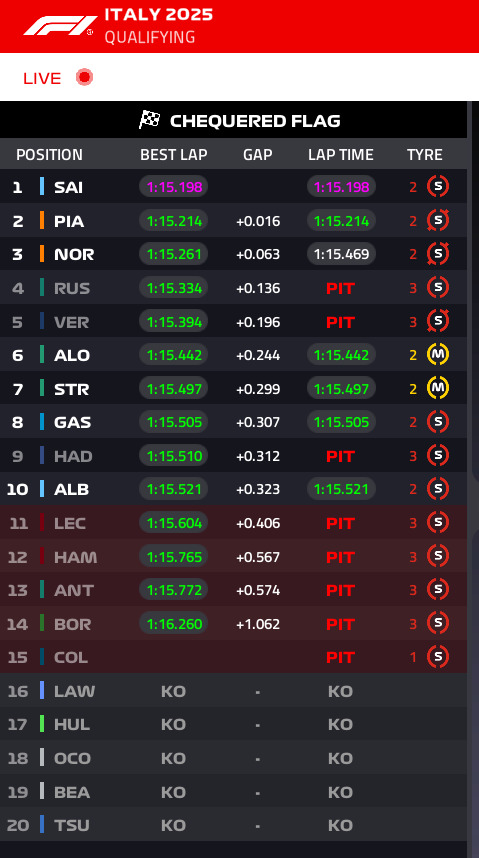
Task: Click Colapinto's soft tyre icon
Action: tap(438, 657)
